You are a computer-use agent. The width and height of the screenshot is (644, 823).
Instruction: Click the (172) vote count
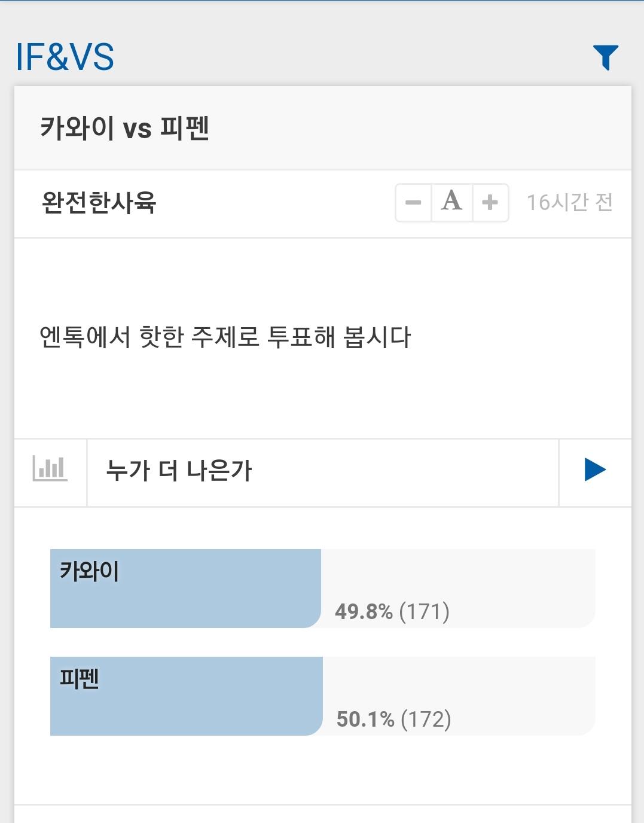pos(426,719)
